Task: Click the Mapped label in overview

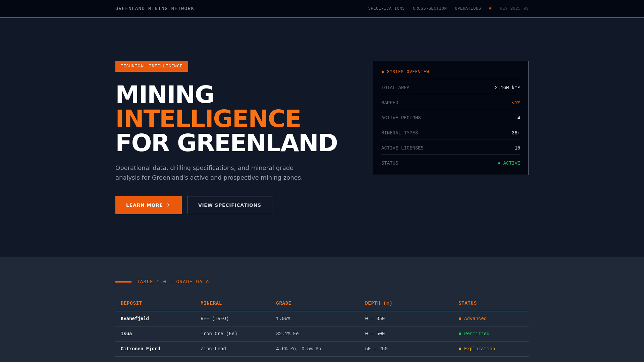Action: [x=390, y=103]
